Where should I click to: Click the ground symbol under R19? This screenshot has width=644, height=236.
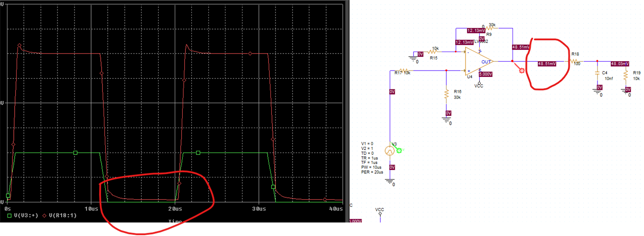(x=625, y=91)
